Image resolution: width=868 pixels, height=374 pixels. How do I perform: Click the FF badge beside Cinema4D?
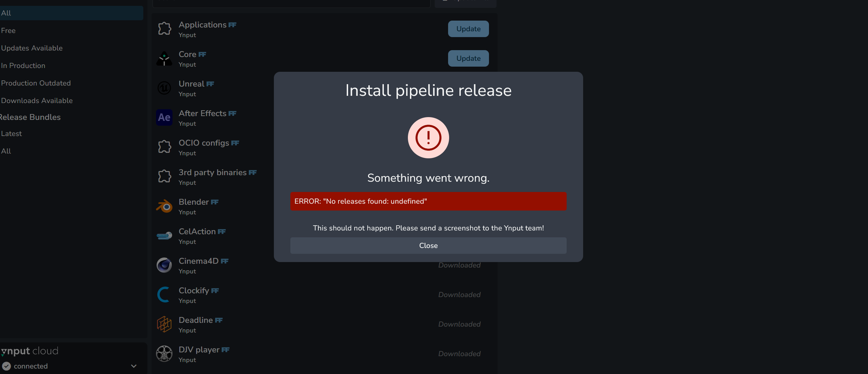coord(224,261)
